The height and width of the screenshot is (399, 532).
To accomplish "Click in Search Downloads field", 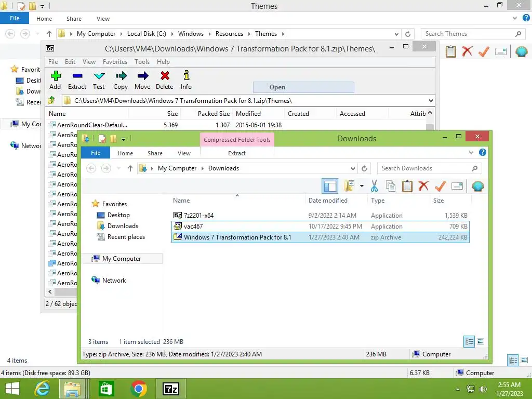I will pos(429,168).
